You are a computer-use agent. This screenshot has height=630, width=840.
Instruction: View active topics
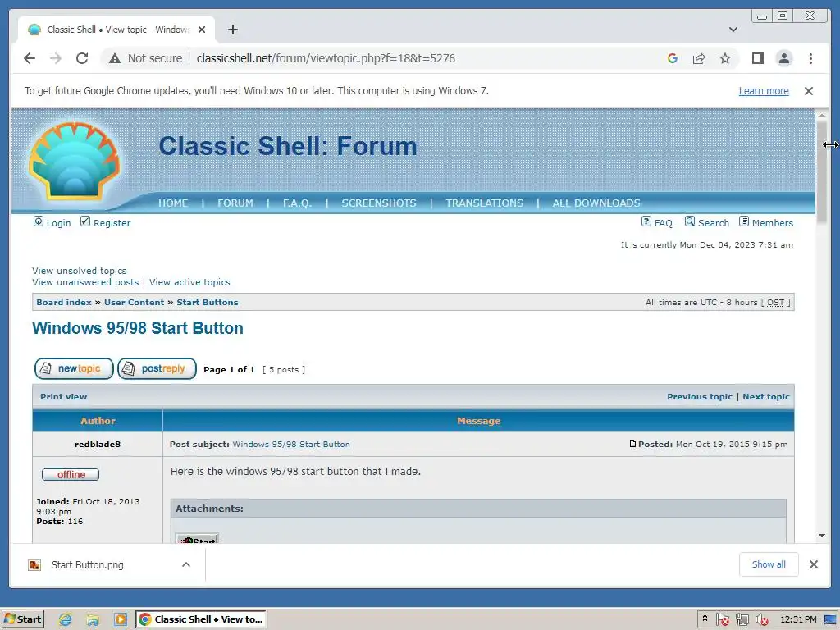tap(189, 282)
